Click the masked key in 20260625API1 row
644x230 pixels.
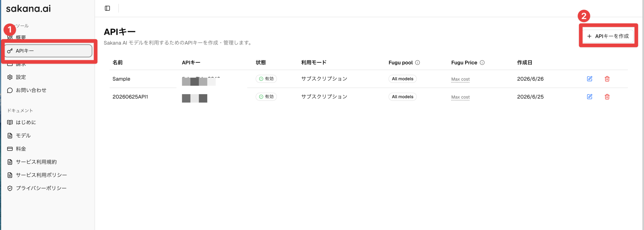[194, 98]
